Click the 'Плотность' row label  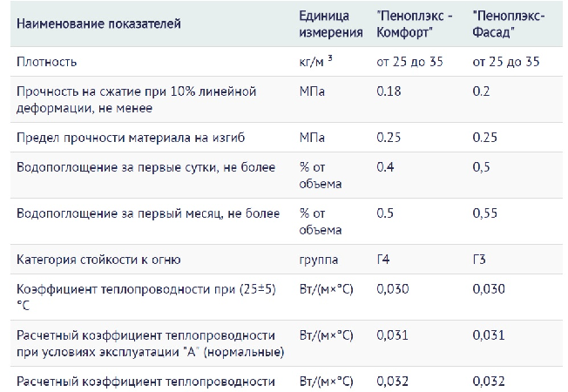[x=46, y=62]
